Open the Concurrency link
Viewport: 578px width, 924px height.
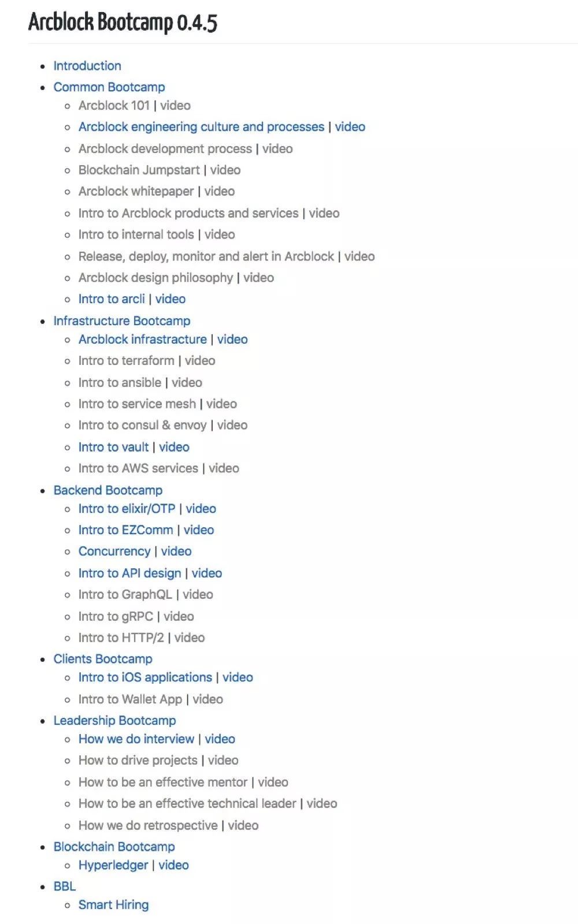coord(114,552)
